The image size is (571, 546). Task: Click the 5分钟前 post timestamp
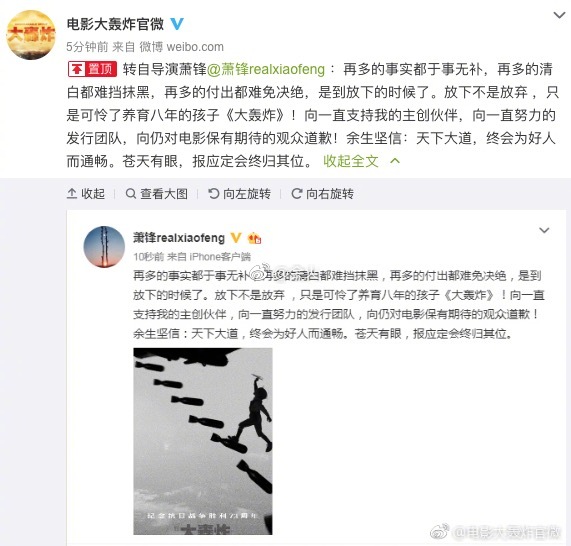click(87, 47)
